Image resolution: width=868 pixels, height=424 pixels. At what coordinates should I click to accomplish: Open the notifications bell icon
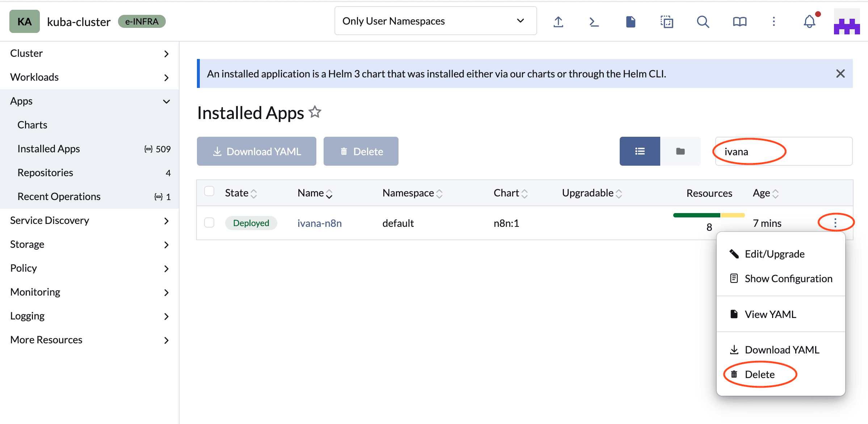(x=809, y=22)
